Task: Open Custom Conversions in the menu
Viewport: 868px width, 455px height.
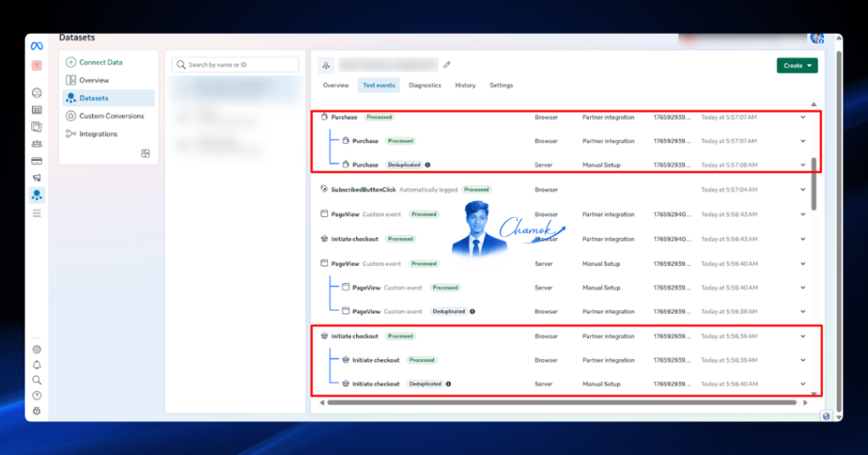Action: (x=109, y=116)
